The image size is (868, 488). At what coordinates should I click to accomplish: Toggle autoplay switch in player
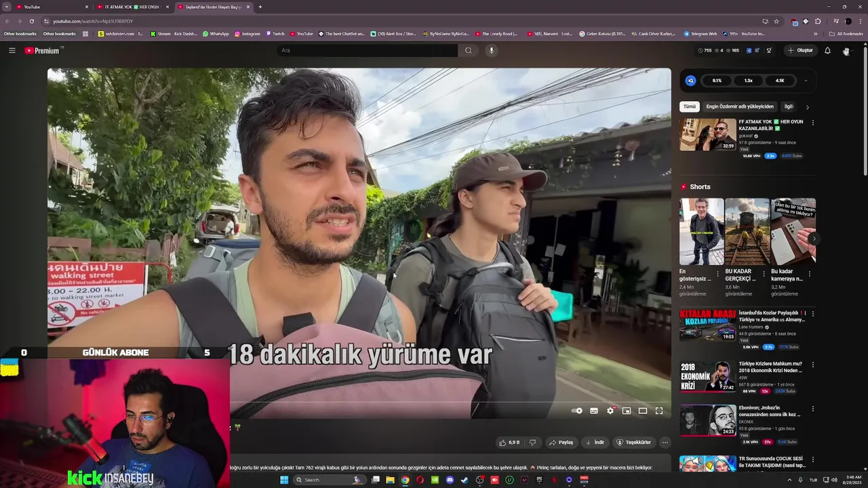[x=577, y=411]
